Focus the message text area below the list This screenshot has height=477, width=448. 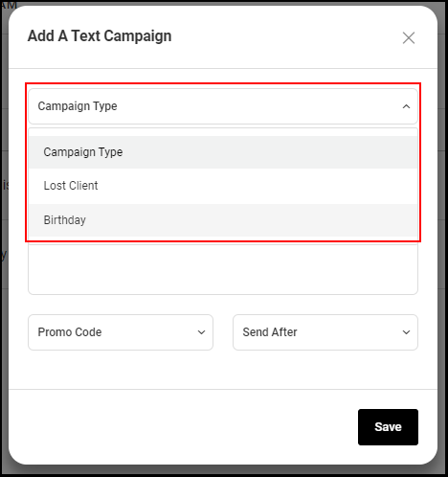223,268
